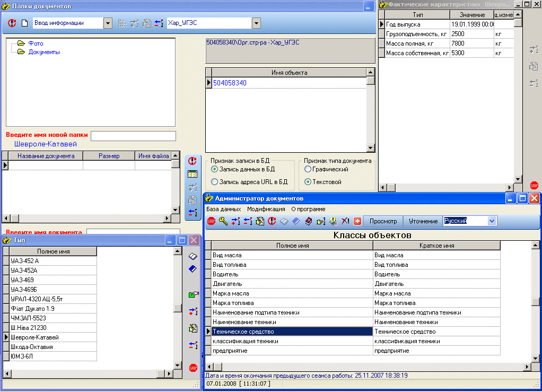542x392 pixels.
Task: Click the yellow key icon in Администратор документов toolbar
Action: coord(223,221)
